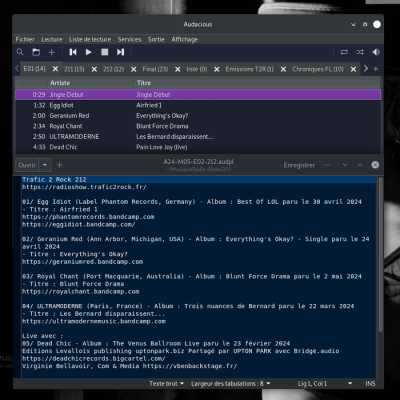Screen dimensions: 400x400
Task: Click A24-M05-E02-212.audpl document title
Action: pyautogui.click(x=198, y=162)
